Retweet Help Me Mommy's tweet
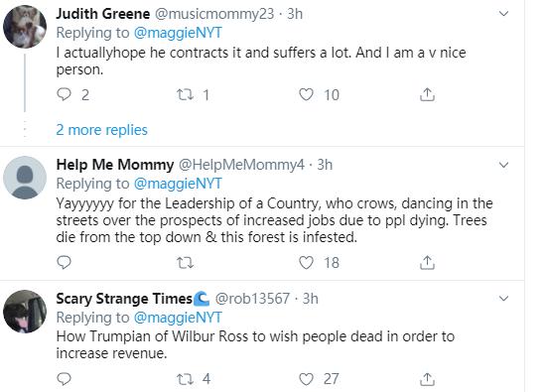Image resolution: width=545 pixels, height=392 pixels. point(185,263)
